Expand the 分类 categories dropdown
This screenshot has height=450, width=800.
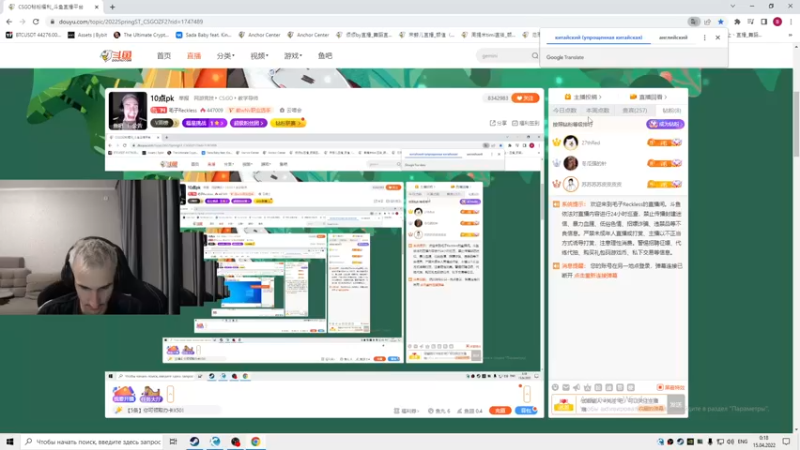tap(226, 56)
